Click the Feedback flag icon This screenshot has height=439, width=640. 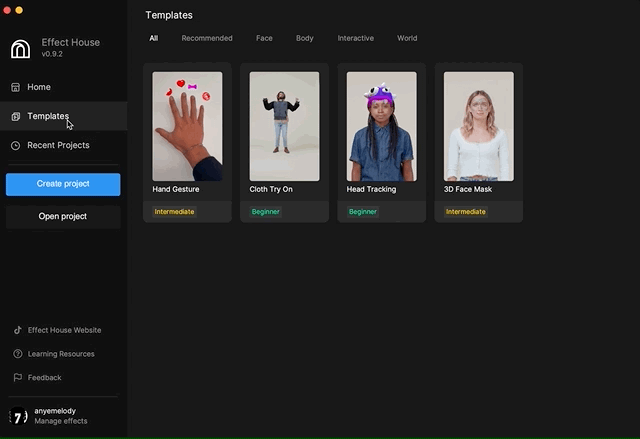pyautogui.click(x=18, y=377)
